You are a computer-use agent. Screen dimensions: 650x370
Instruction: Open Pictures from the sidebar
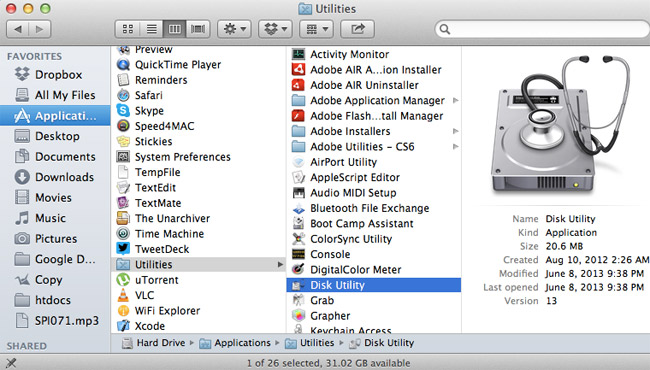(55, 239)
